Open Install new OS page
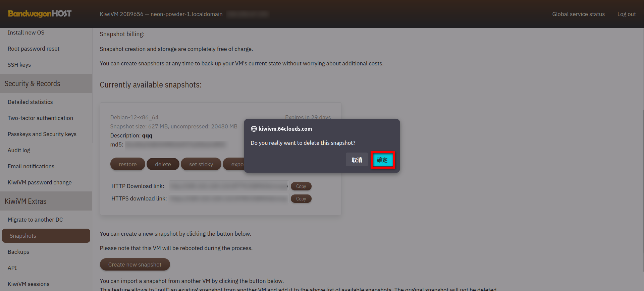This screenshot has width=644, height=291. (26, 33)
